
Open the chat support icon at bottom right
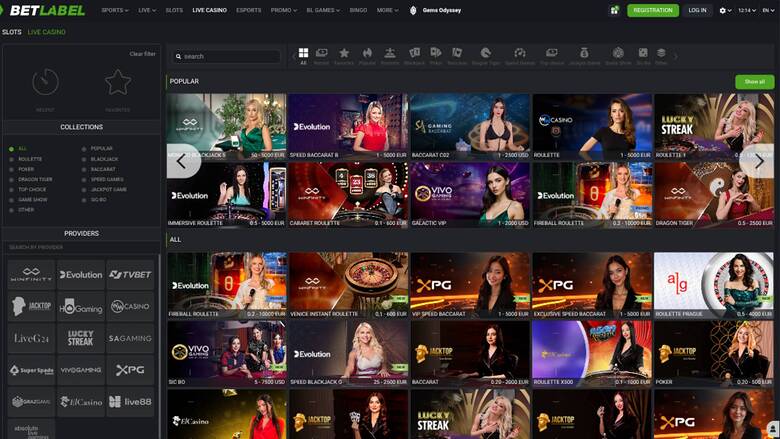773,429
